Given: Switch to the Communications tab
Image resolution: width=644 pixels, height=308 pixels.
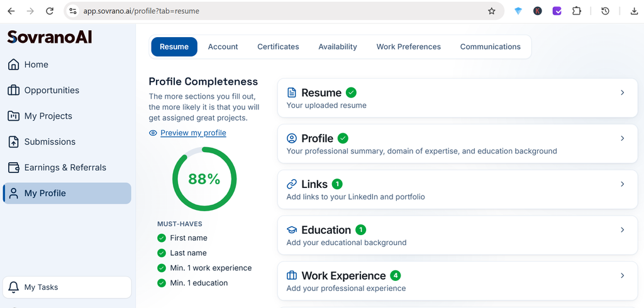Looking at the screenshot, I should pos(491,47).
